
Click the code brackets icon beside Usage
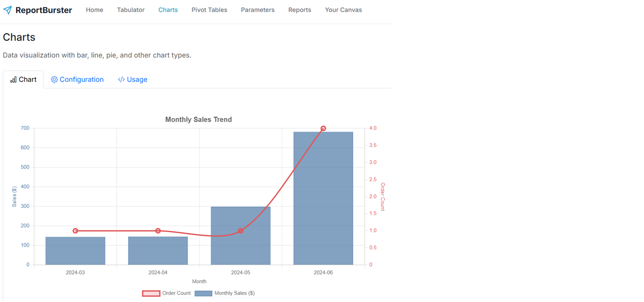click(x=122, y=80)
